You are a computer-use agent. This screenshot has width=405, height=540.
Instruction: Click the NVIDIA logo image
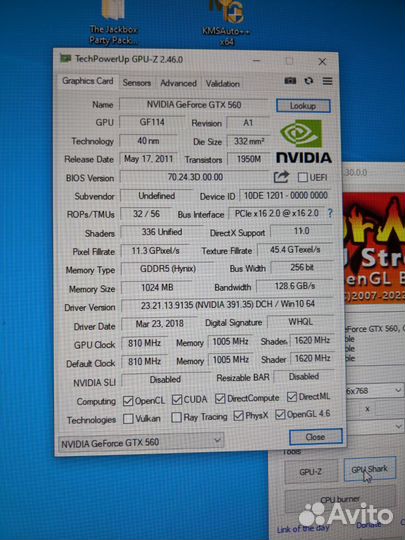(x=303, y=142)
